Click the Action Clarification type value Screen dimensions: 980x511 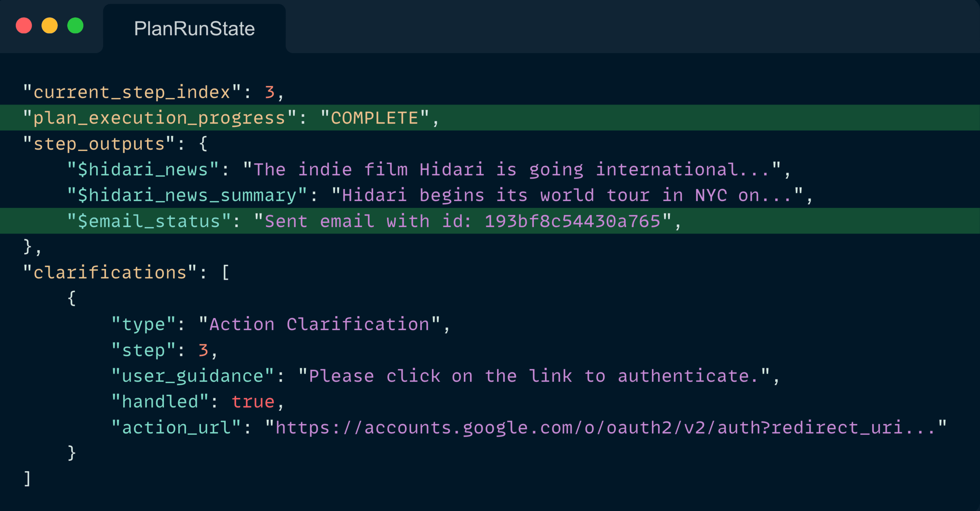[319, 324]
